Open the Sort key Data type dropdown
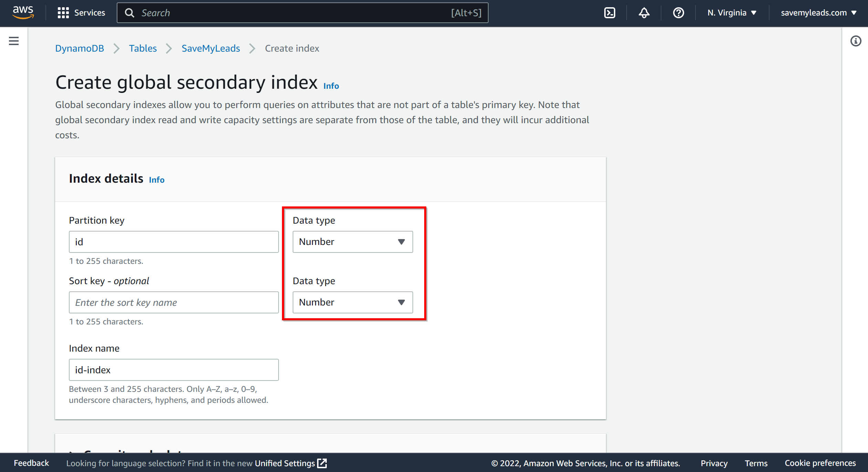Screen dimensions: 868x472 point(353,302)
